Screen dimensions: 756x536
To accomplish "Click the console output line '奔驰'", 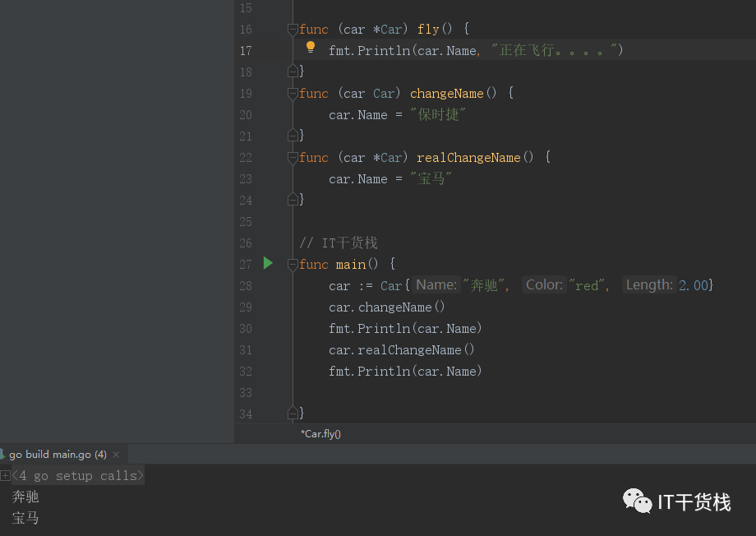I will 25,497.
